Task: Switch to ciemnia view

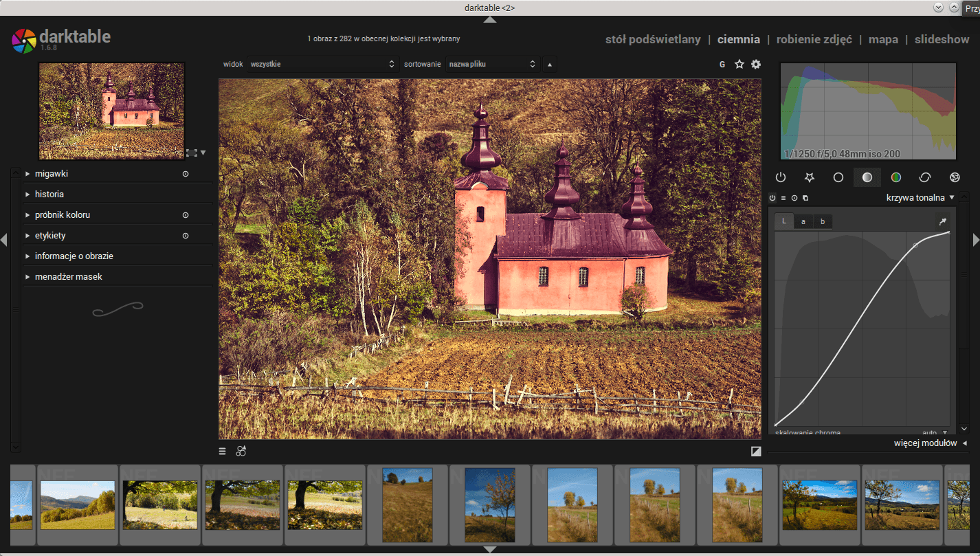Action: coord(739,40)
